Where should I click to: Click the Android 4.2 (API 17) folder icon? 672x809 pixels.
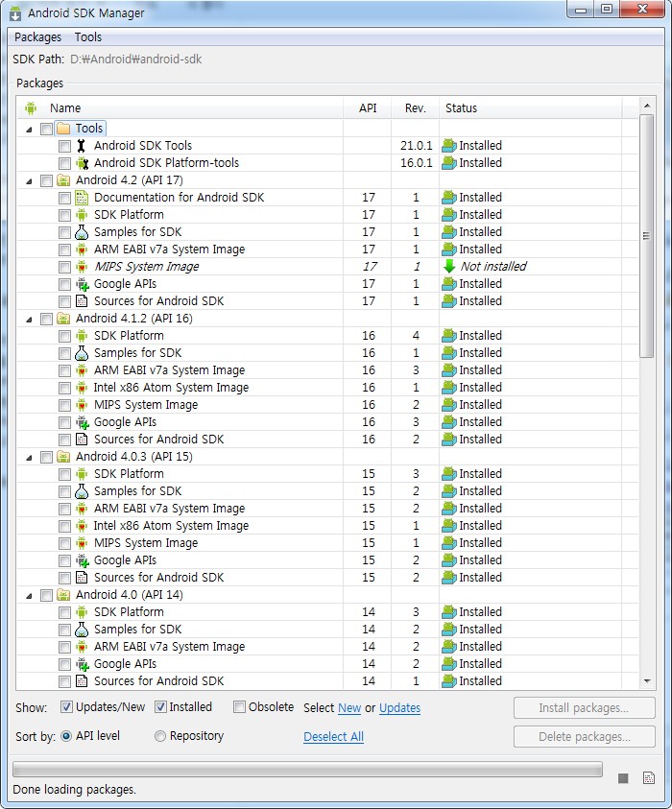click(63, 180)
